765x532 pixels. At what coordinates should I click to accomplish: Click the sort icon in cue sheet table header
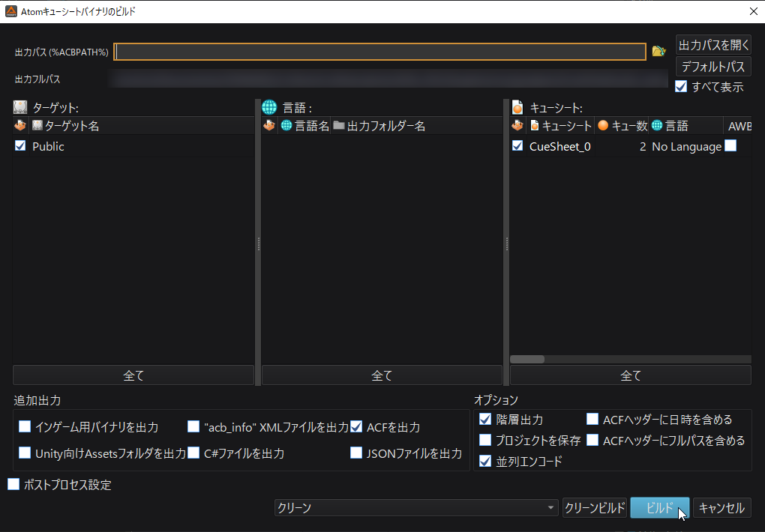517,126
